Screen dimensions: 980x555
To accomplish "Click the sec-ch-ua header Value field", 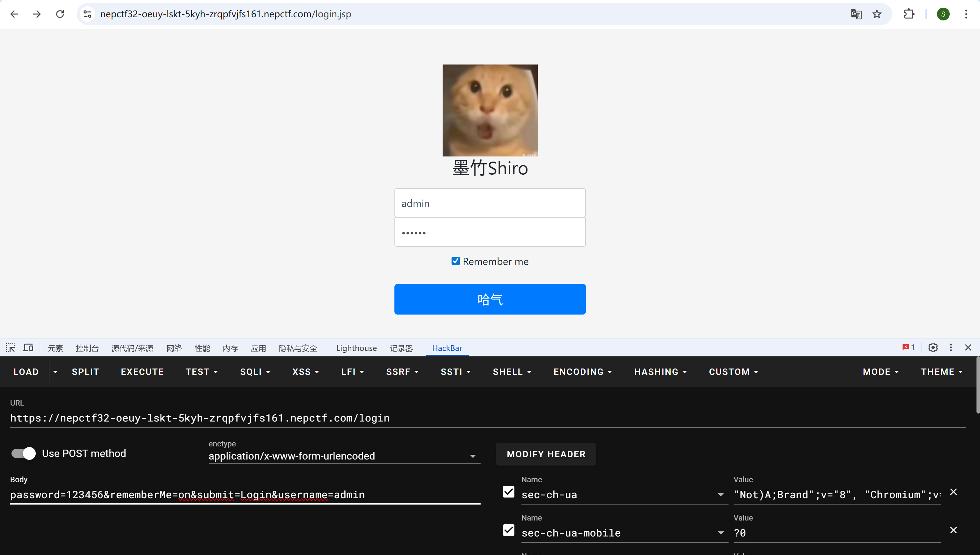I will point(837,494).
